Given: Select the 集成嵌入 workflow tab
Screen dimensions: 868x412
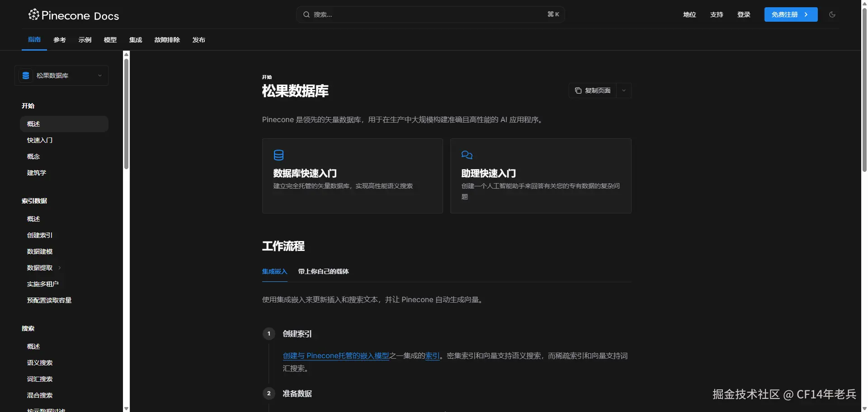Looking at the screenshot, I should coord(275,271).
